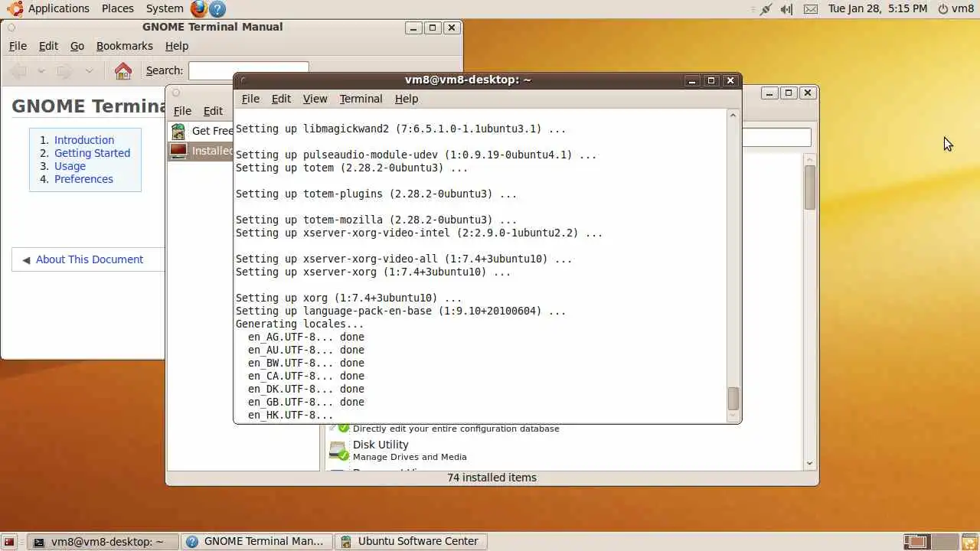Select the Disk Utility entry text
The width and height of the screenshot is (980, 551).
pyautogui.click(x=381, y=445)
